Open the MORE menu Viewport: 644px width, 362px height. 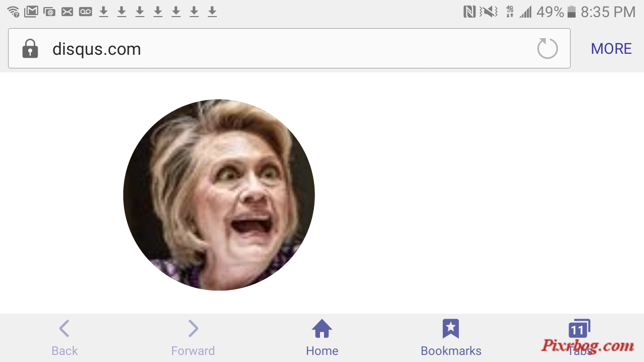point(611,49)
